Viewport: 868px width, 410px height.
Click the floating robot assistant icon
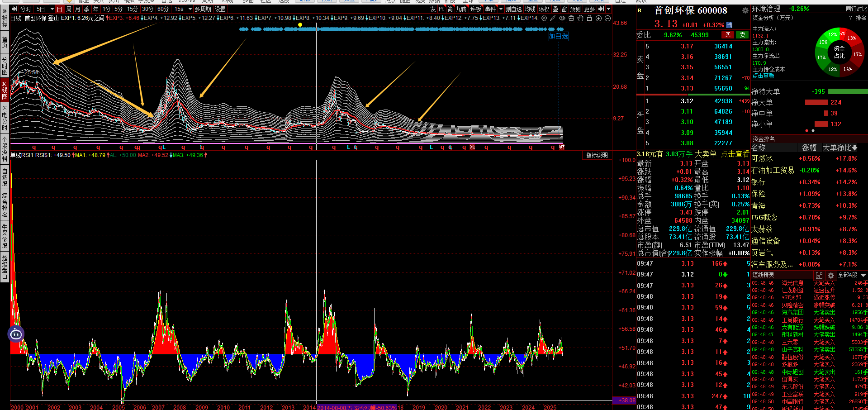16,334
